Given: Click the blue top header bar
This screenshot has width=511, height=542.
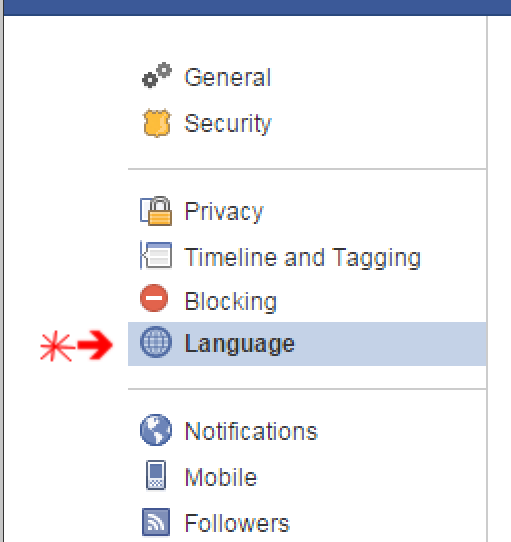Looking at the screenshot, I should (x=257, y=8).
